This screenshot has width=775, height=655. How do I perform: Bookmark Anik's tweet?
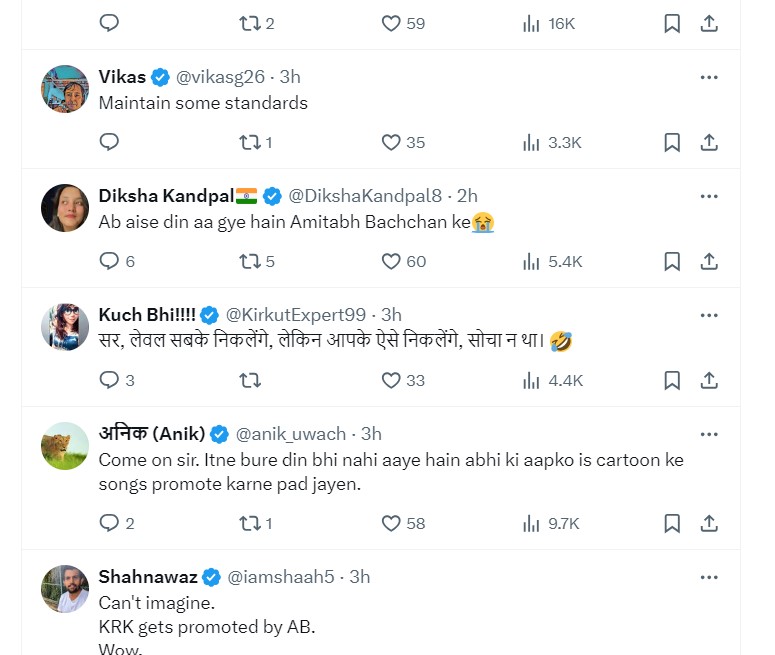(673, 523)
